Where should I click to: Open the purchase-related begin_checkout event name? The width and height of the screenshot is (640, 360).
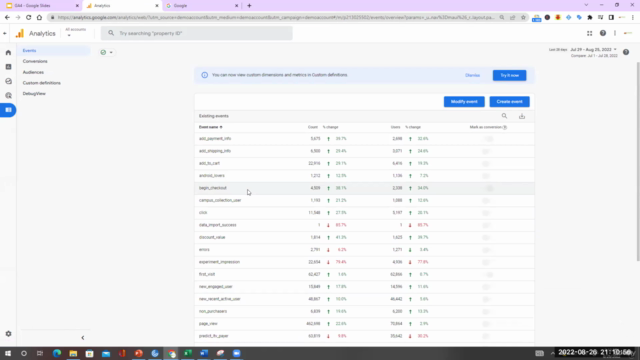point(213,188)
